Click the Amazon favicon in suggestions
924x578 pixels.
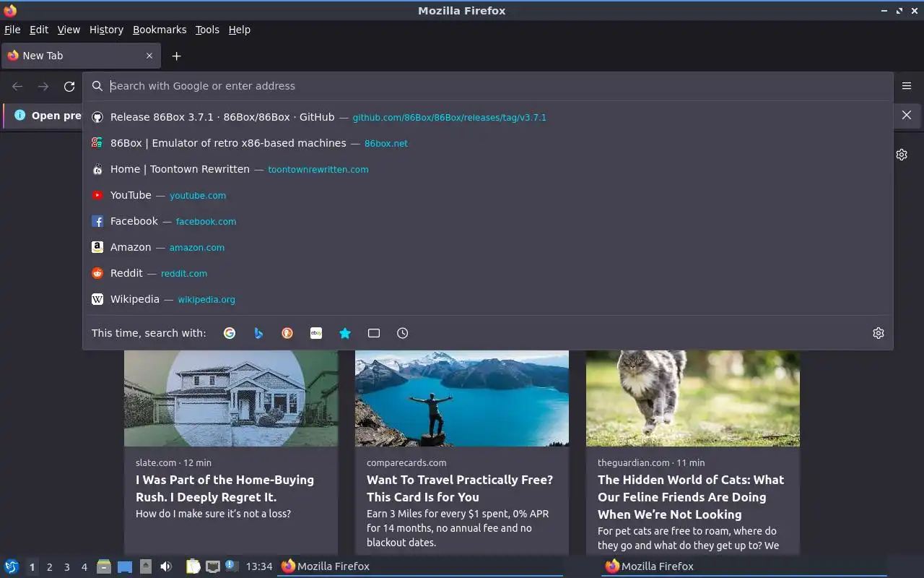coord(97,247)
